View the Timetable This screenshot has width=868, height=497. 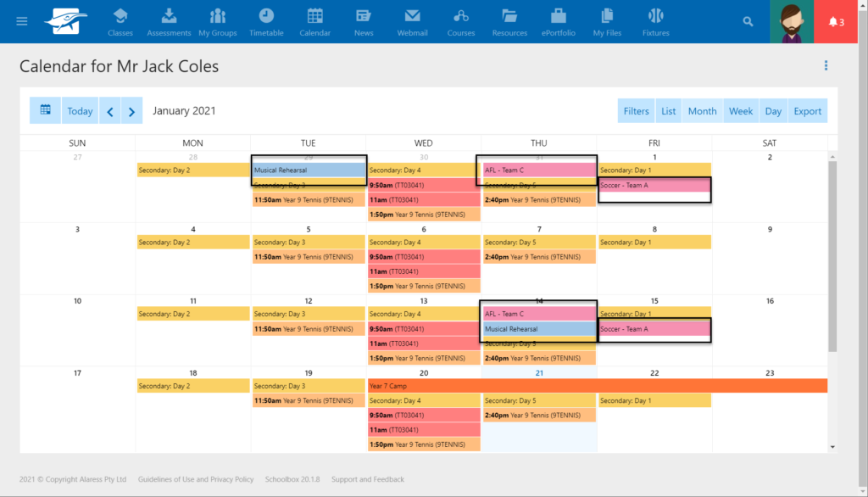click(266, 21)
